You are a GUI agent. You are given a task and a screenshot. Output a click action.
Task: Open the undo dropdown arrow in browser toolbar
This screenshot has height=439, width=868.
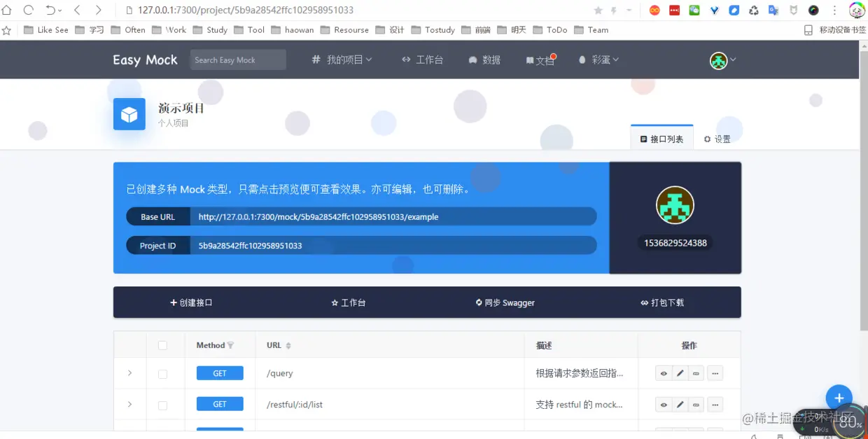point(60,11)
